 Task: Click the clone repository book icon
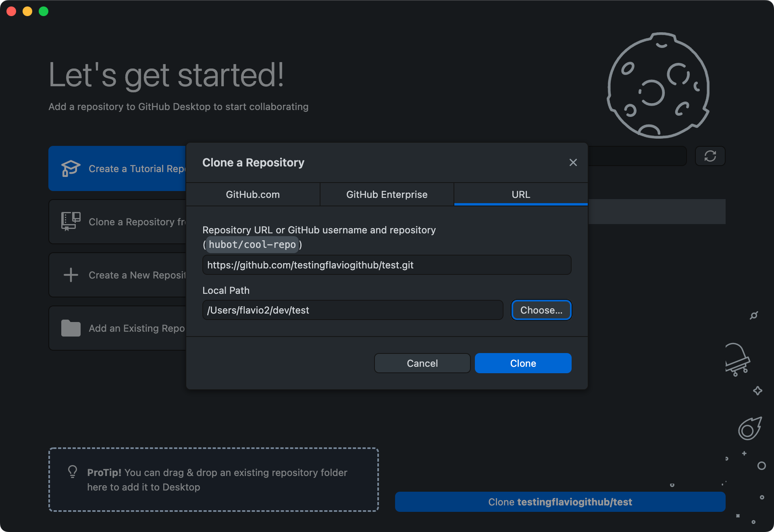coord(71,221)
